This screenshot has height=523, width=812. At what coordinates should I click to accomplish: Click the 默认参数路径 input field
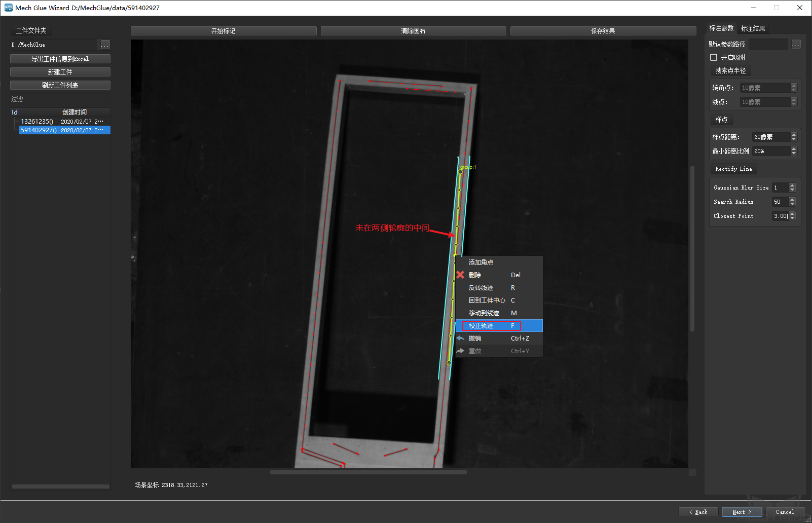[768, 44]
